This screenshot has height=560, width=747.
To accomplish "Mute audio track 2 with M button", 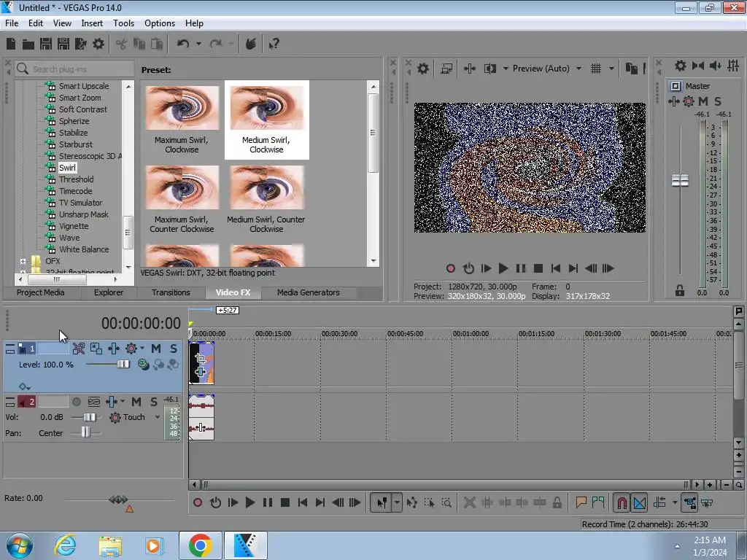I will click(x=136, y=402).
